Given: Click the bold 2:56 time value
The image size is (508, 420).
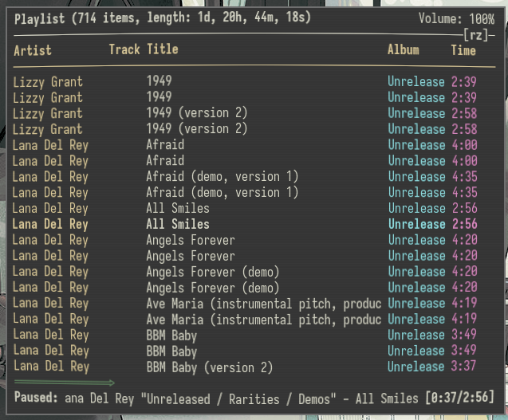Looking at the screenshot, I should tap(465, 224).
